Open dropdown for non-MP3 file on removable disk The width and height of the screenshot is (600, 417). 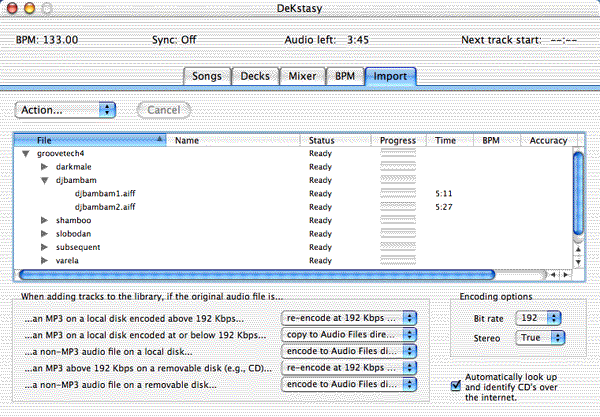349,384
